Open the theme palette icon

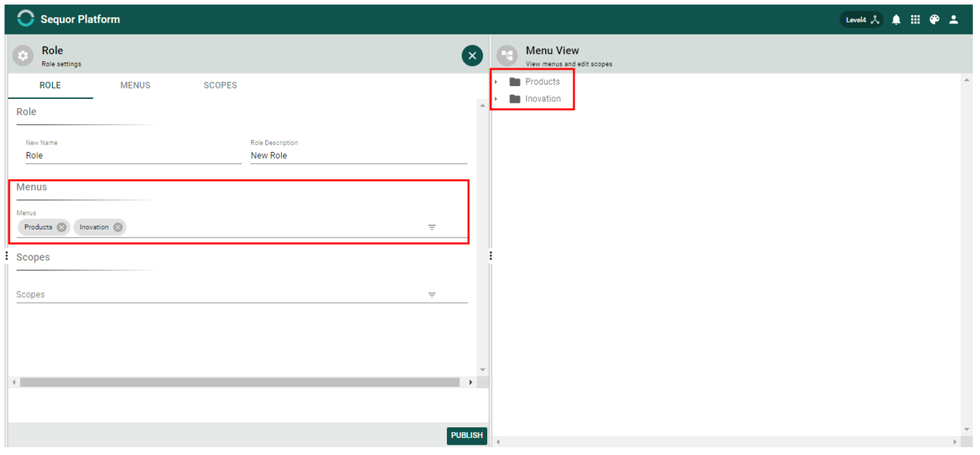coord(934,20)
